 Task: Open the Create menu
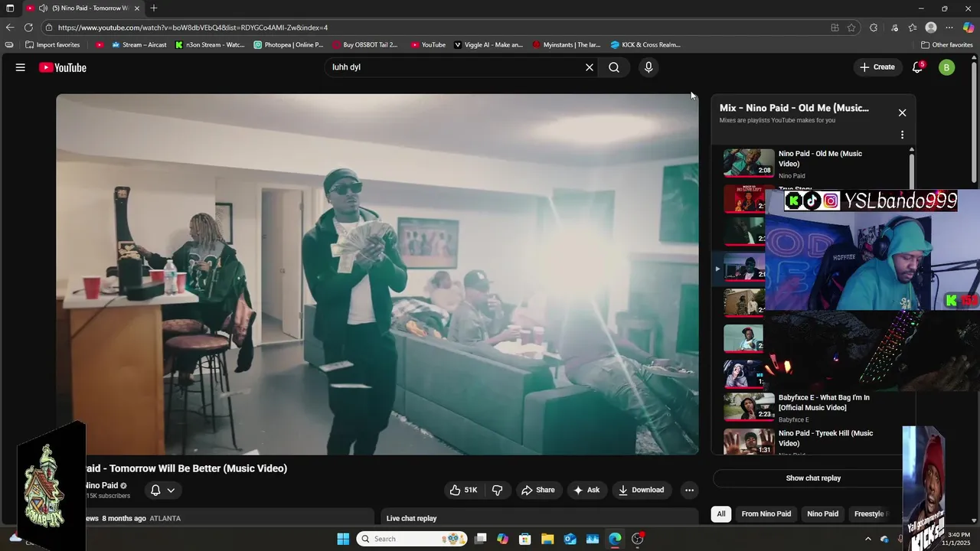click(x=877, y=67)
